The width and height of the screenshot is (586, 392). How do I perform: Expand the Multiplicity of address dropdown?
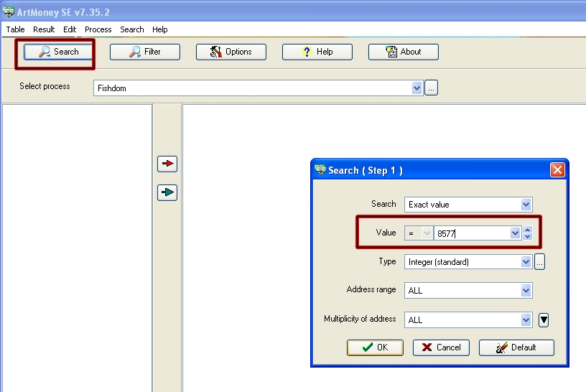pos(526,320)
